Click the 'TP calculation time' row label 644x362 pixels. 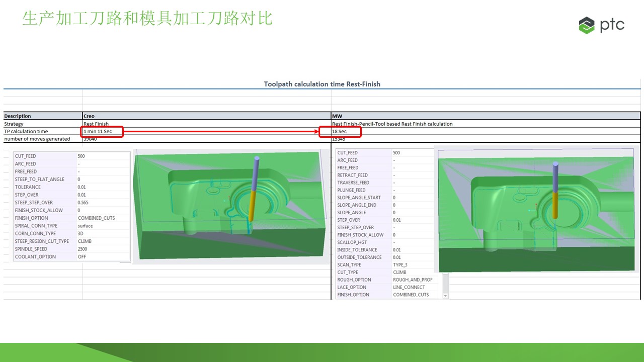[x=26, y=131]
